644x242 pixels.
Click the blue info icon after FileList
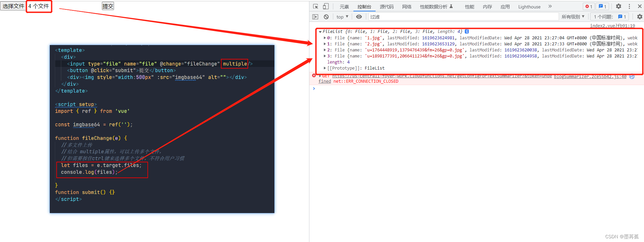[x=467, y=32]
